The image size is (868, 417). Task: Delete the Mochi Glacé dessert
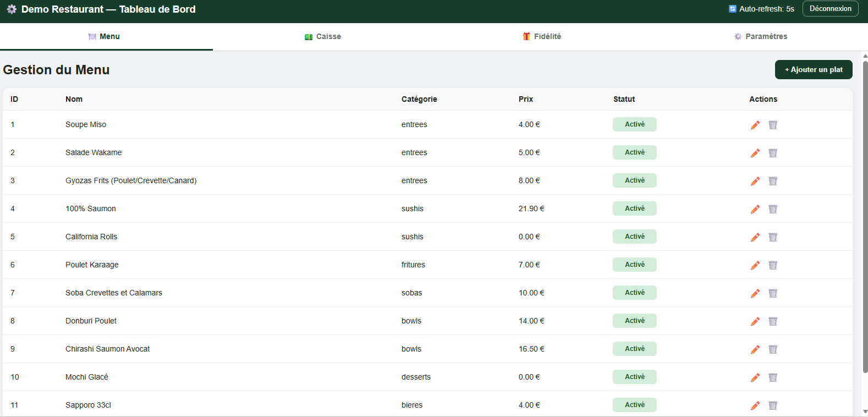773,377
